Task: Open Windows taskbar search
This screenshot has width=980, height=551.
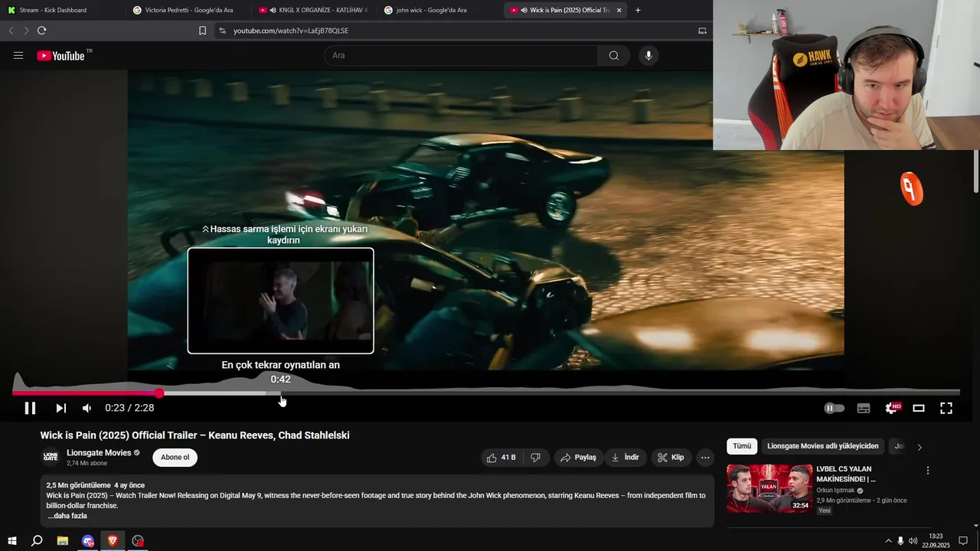Action: (37, 541)
